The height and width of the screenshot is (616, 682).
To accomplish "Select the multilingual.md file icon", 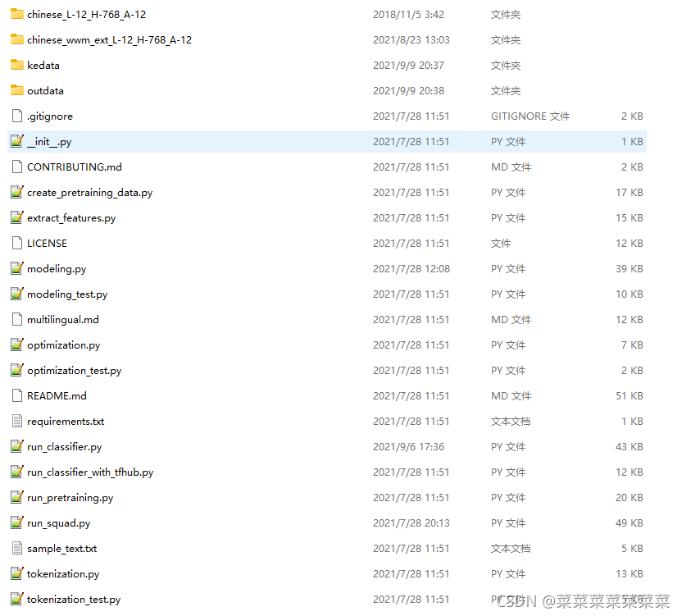I will 17,320.
